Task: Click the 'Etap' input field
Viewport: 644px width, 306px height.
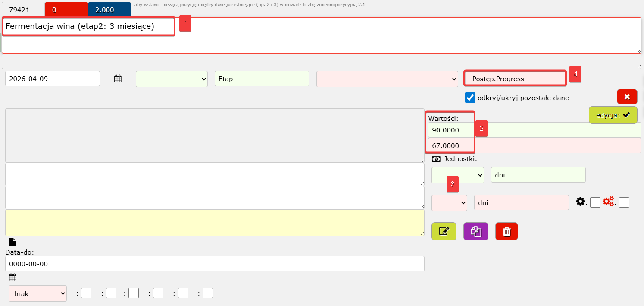Action: tap(262, 79)
